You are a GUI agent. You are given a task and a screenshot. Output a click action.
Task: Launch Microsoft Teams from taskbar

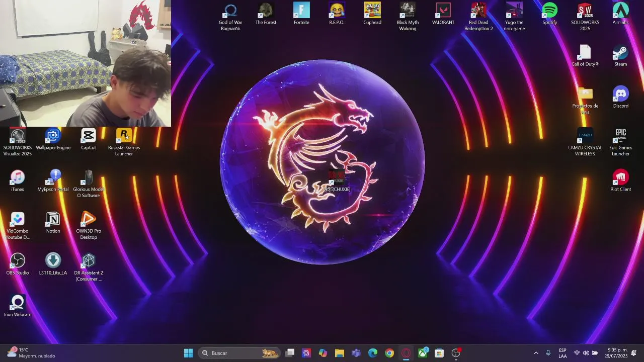356,353
